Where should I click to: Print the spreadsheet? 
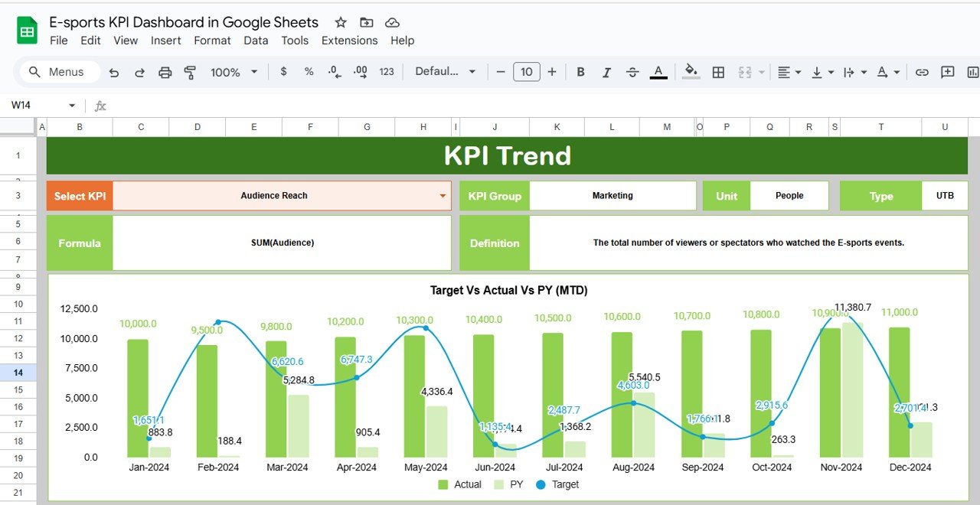(x=165, y=72)
